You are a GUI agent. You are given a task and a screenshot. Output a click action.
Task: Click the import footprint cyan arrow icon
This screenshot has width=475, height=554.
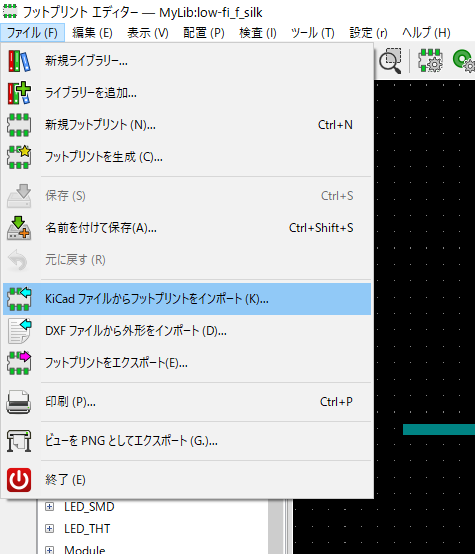(x=19, y=299)
